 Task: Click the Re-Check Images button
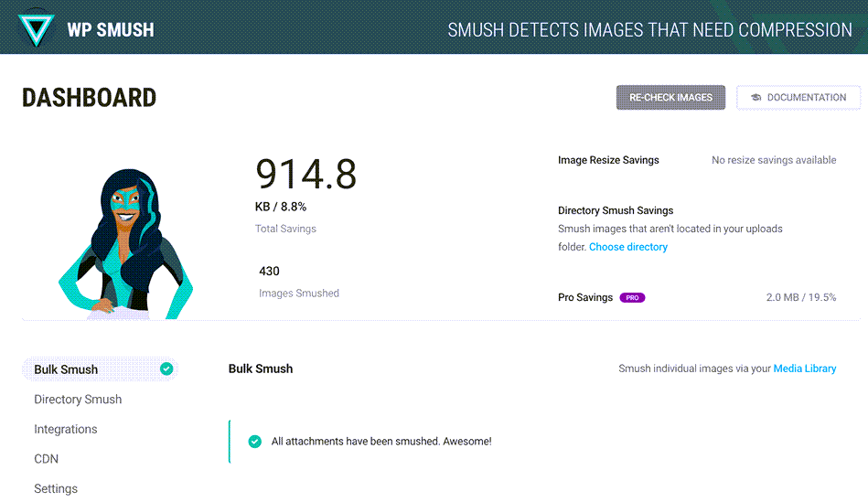(670, 98)
